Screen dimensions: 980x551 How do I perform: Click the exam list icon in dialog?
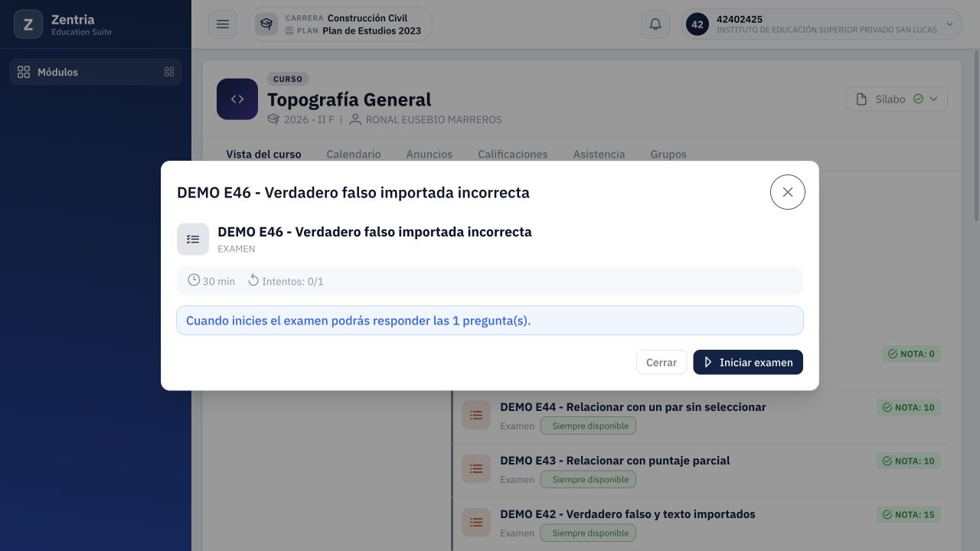click(x=193, y=239)
